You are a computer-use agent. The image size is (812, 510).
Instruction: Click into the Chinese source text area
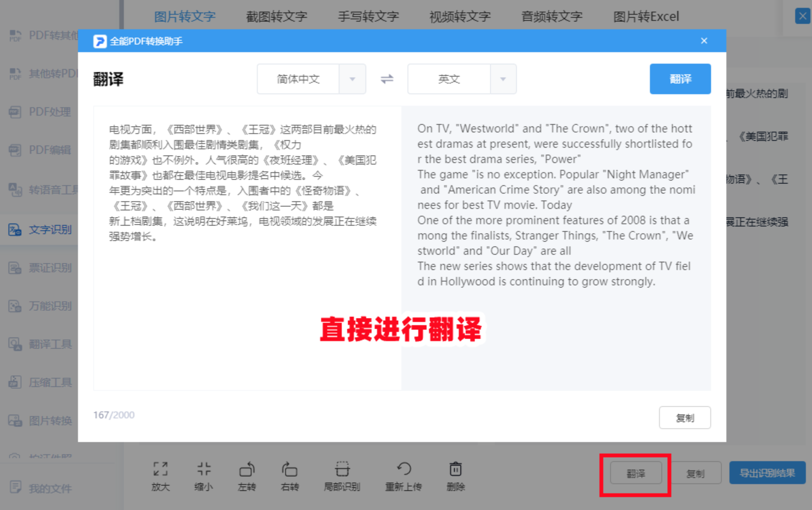point(247,248)
